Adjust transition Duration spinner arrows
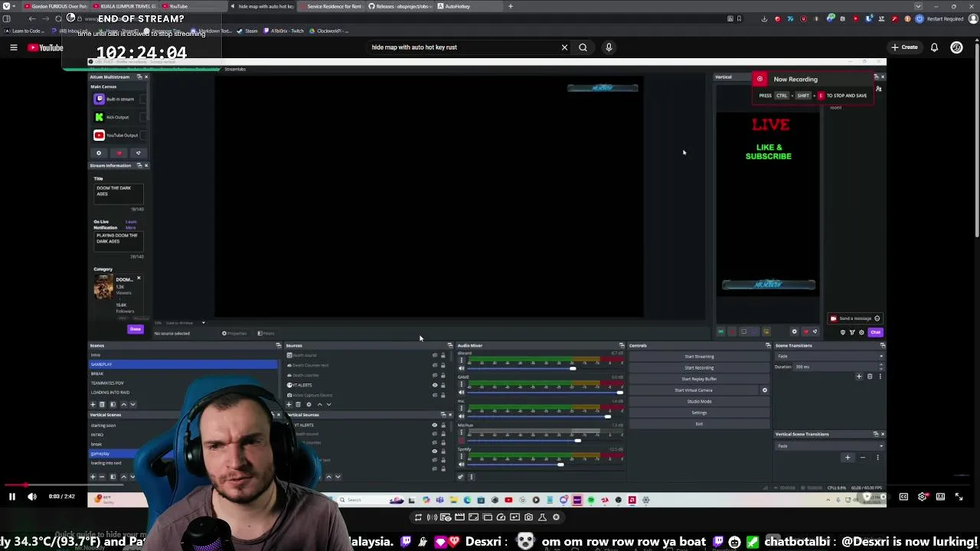Image resolution: width=980 pixels, height=551 pixels. (881, 367)
